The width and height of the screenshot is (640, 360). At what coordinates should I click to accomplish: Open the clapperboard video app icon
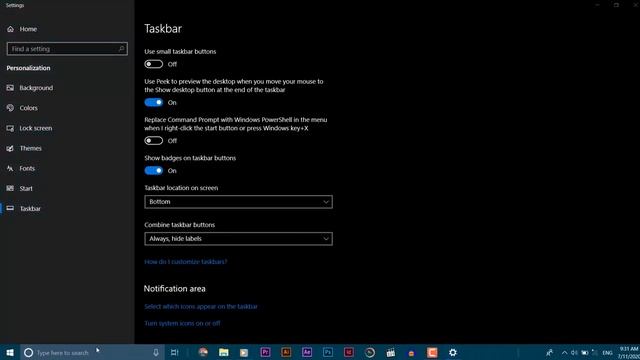pyautogui.click(x=391, y=352)
